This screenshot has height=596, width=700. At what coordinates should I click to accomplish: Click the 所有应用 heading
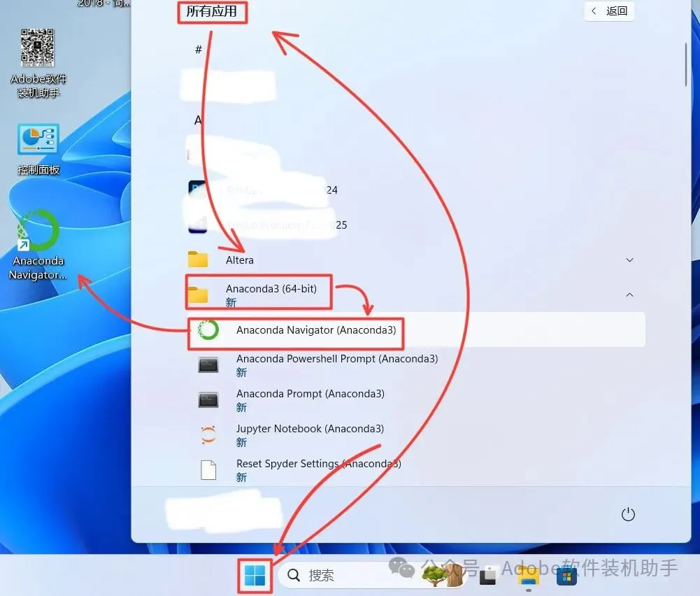212,11
